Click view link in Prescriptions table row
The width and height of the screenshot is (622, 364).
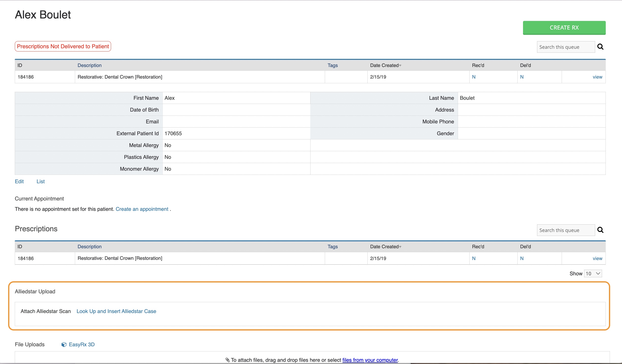pyautogui.click(x=597, y=258)
